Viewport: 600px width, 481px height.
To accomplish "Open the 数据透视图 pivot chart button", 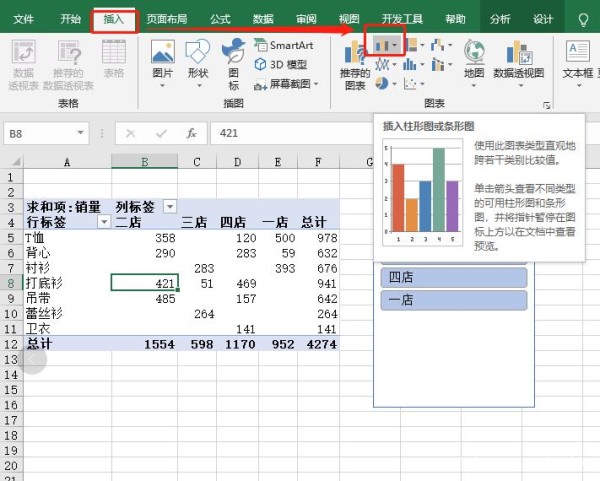I will coord(519,63).
